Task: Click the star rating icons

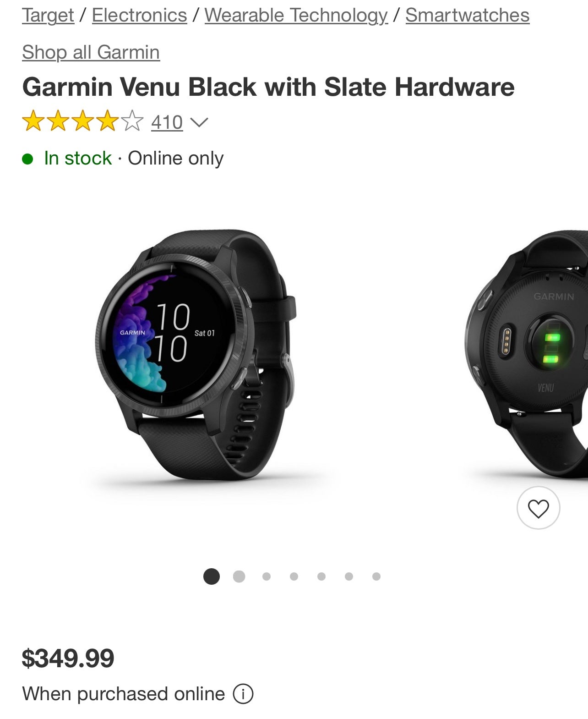Action: pyautogui.click(x=82, y=121)
